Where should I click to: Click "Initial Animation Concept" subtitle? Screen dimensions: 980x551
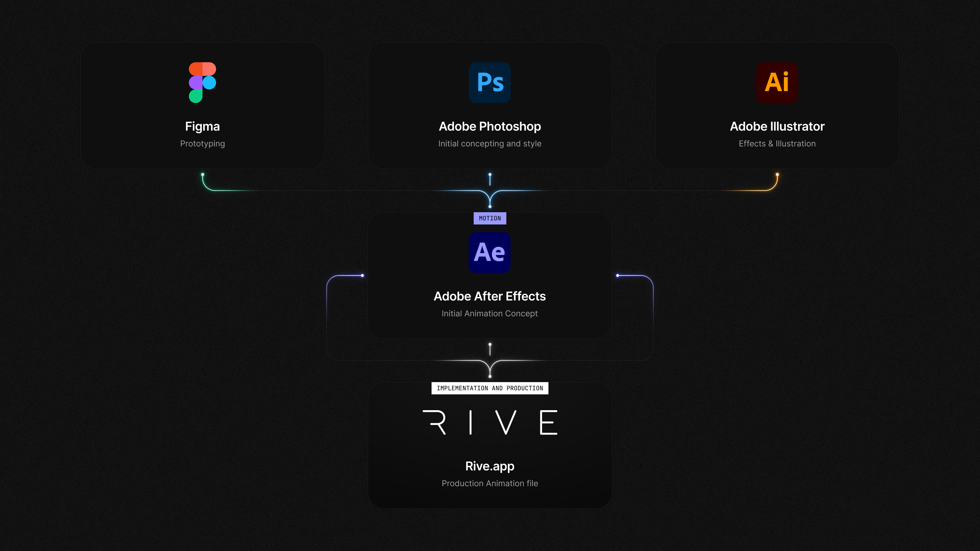[x=490, y=314]
